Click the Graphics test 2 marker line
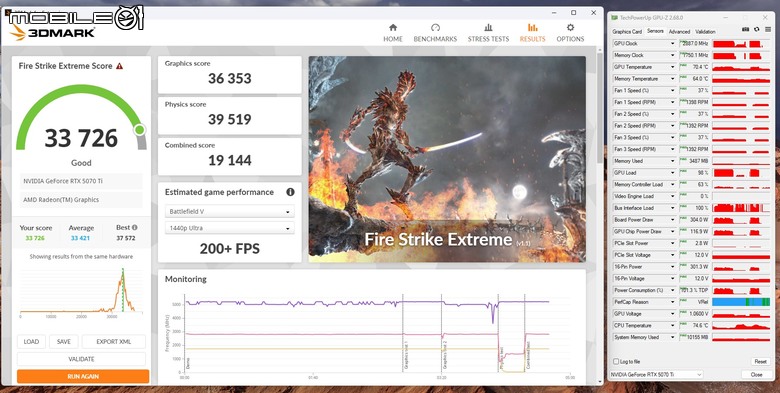The width and height of the screenshot is (780, 393). coord(441,333)
